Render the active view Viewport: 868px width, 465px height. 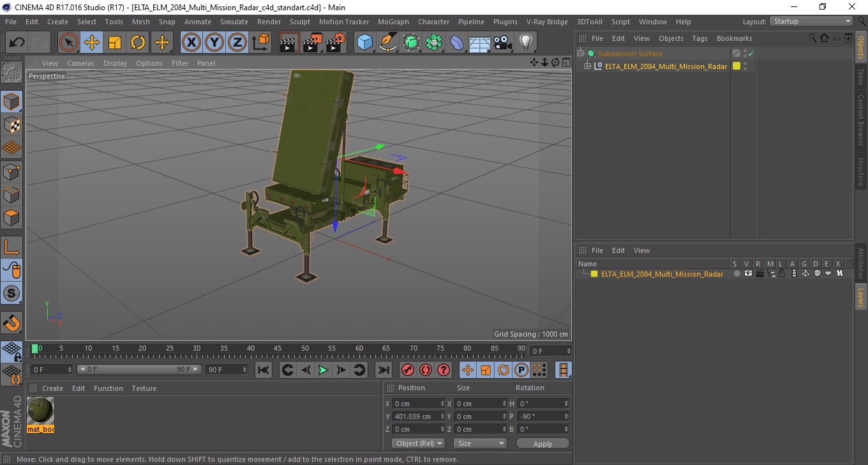click(x=289, y=43)
